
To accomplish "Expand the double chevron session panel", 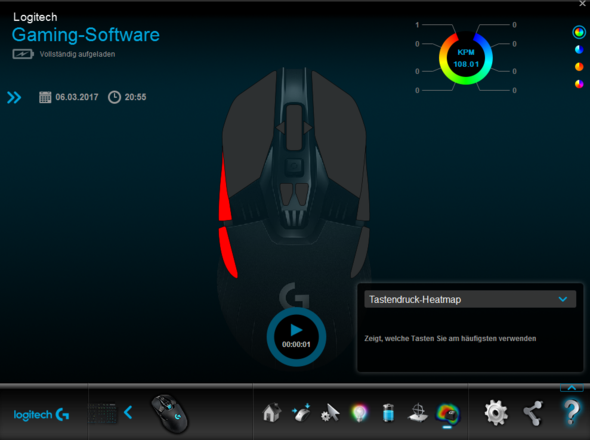I will point(14,97).
